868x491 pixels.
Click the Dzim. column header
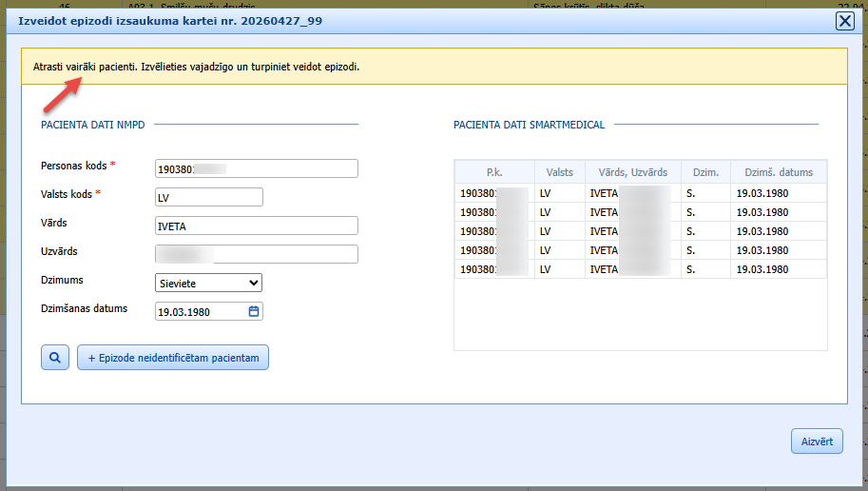(x=705, y=172)
